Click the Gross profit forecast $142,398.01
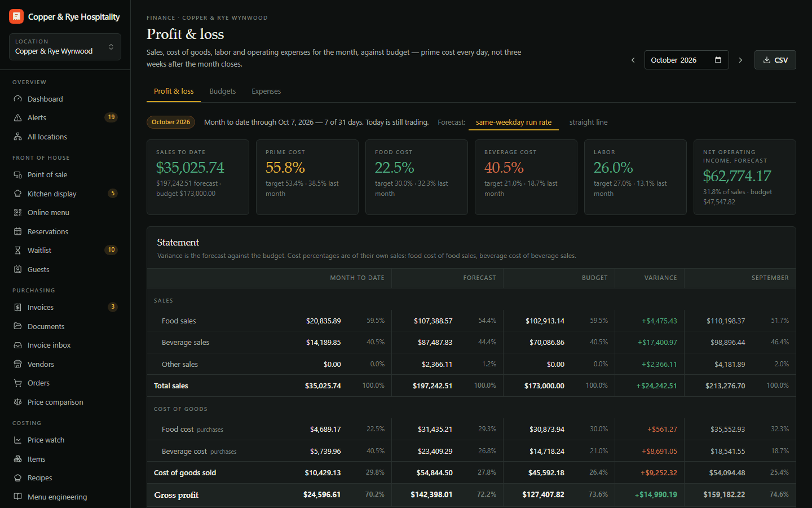 pos(431,494)
